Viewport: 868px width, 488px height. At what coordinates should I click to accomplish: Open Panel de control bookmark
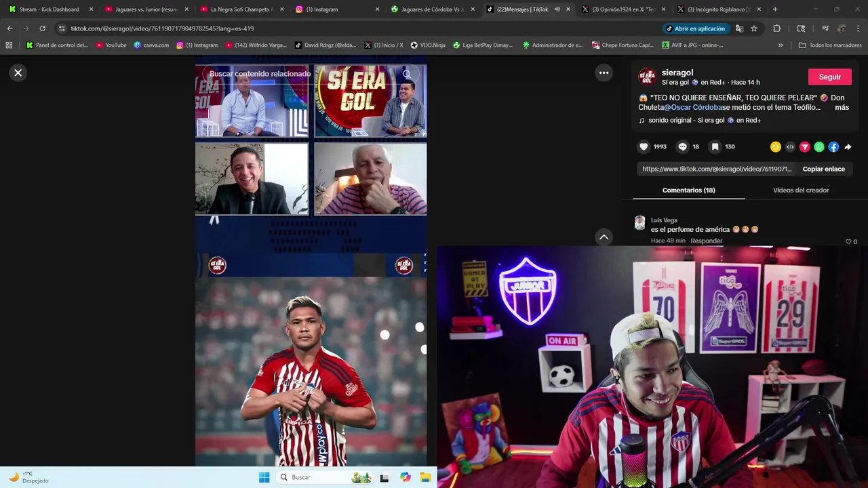pyautogui.click(x=57, y=45)
